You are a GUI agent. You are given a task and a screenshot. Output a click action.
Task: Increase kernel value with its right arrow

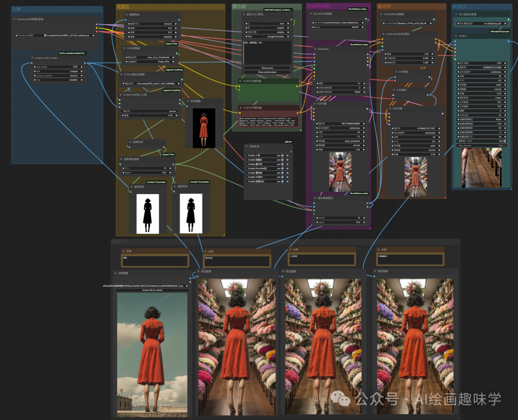(x=365, y=218)
